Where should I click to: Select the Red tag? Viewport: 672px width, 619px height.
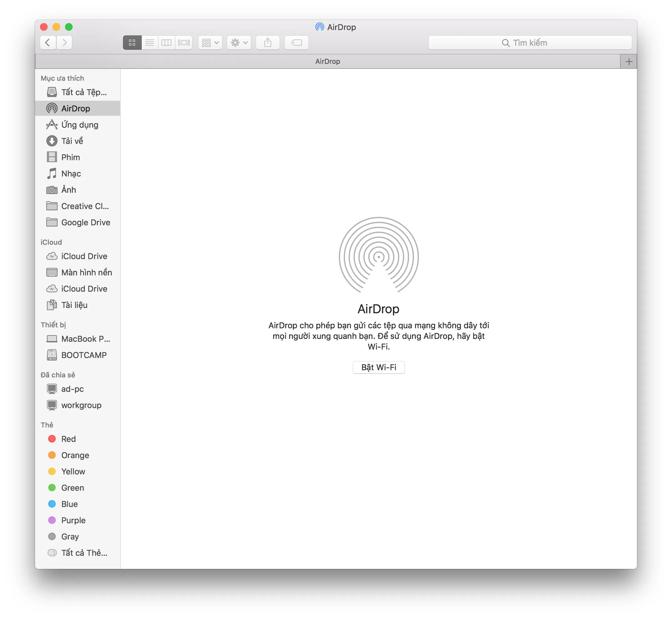click(78, 439)
